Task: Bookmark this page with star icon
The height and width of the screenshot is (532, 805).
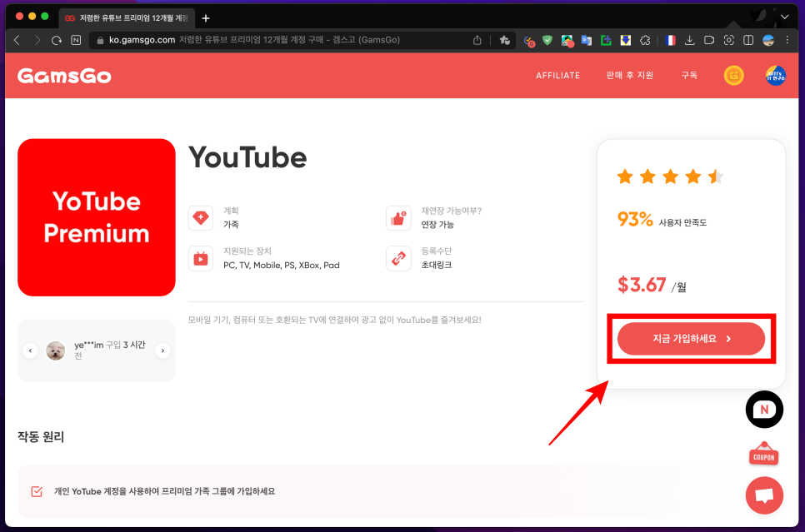Action: point(505,40)
